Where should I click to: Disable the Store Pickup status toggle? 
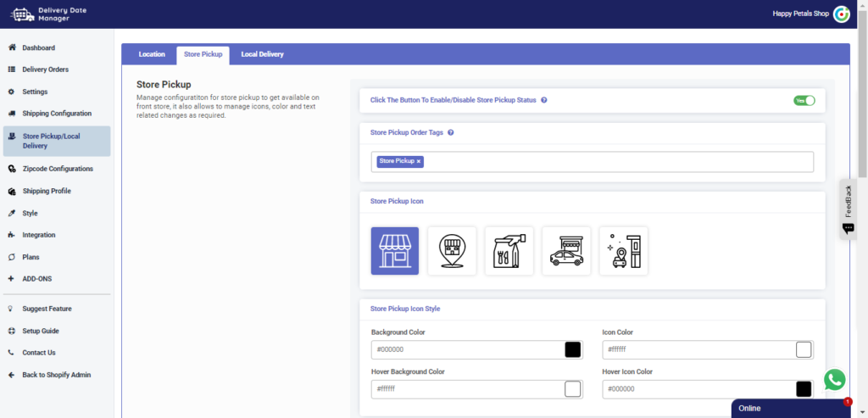click(x=804, y=100)
